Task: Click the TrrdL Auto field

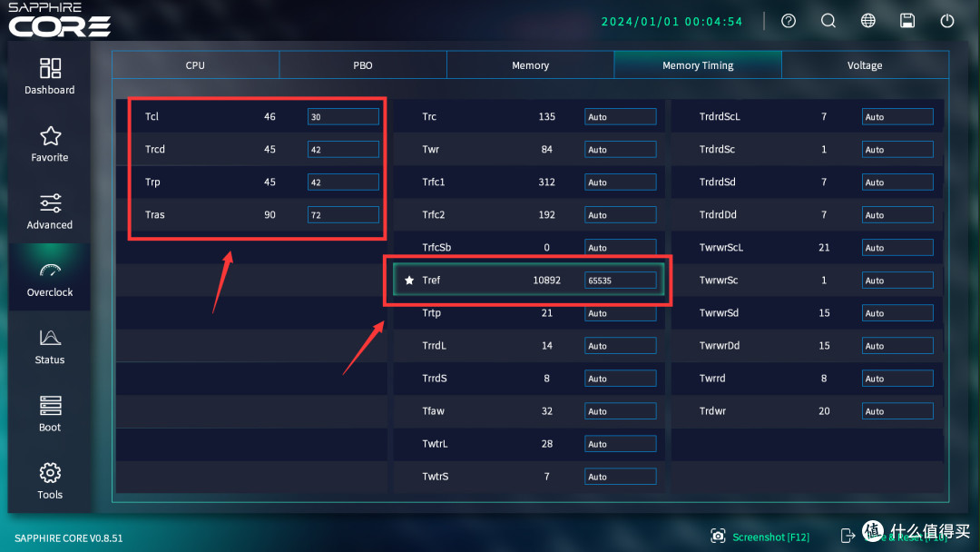Action: (x=621, y=346)
